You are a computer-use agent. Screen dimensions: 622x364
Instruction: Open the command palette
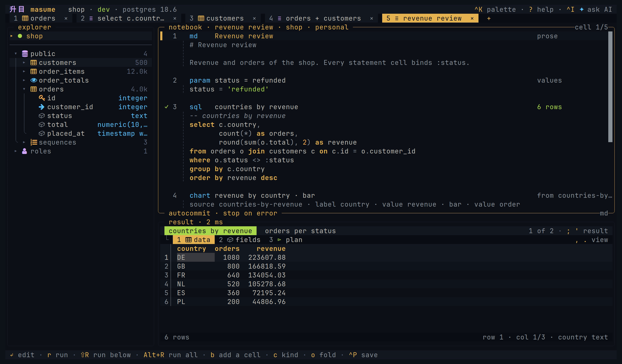point(495,9)
